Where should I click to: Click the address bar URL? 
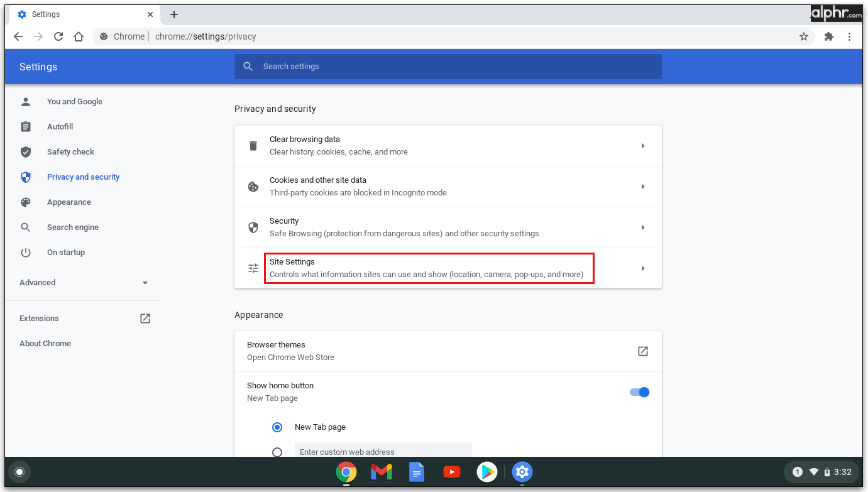tap(206, 36)
